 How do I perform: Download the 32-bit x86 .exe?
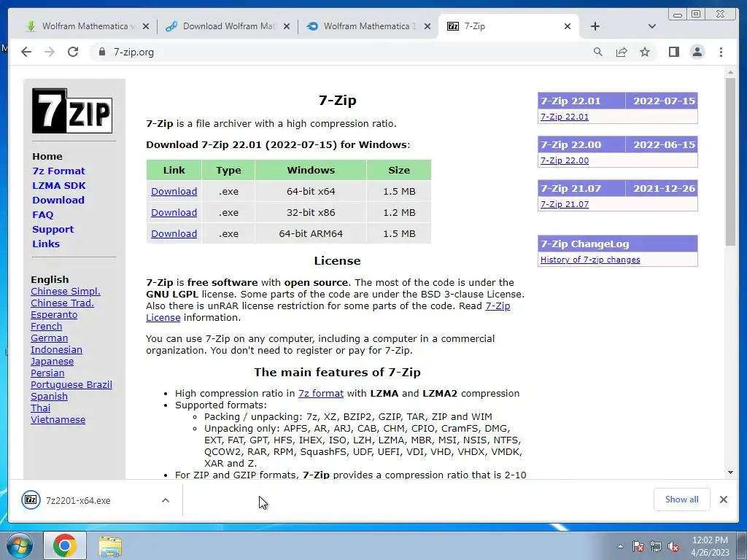(x=174, y=212)
